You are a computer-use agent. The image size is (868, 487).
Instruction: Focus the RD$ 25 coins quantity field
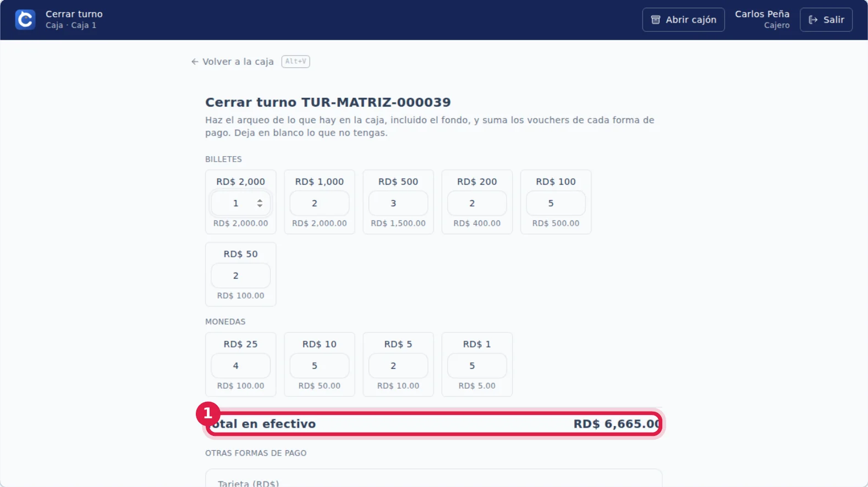240,366
